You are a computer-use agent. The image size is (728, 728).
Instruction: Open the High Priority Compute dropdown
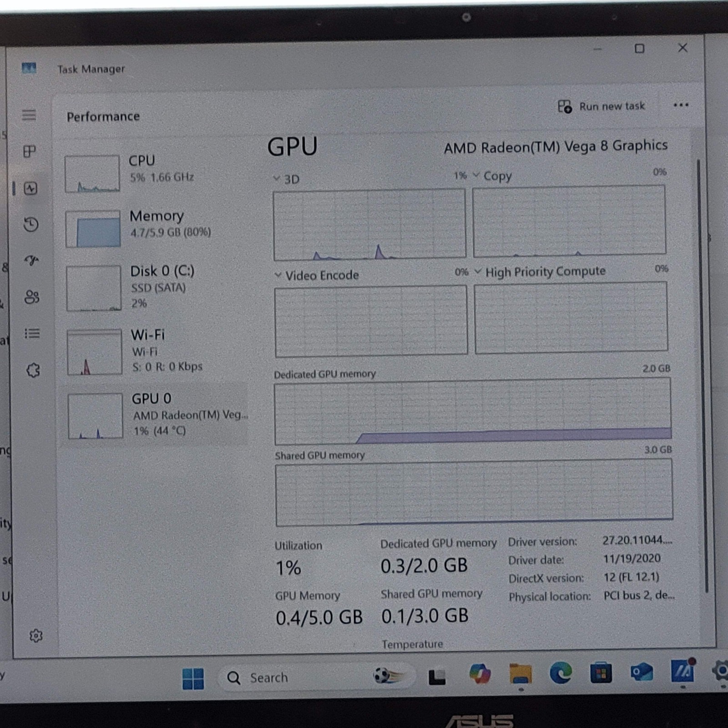pos(478,271)
